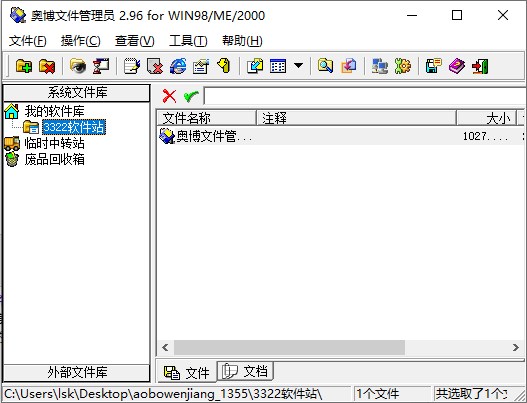Click the comment input field beside checkmark

(x=364, y=96)
